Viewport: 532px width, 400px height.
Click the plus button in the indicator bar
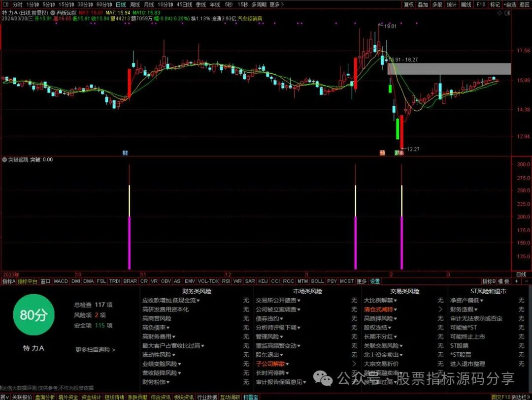[x=517, y=281]
